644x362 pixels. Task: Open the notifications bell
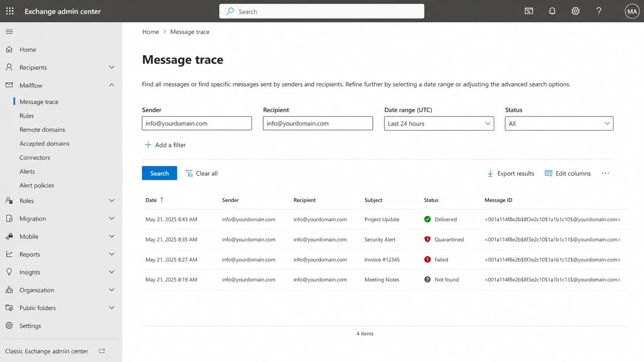552,11
